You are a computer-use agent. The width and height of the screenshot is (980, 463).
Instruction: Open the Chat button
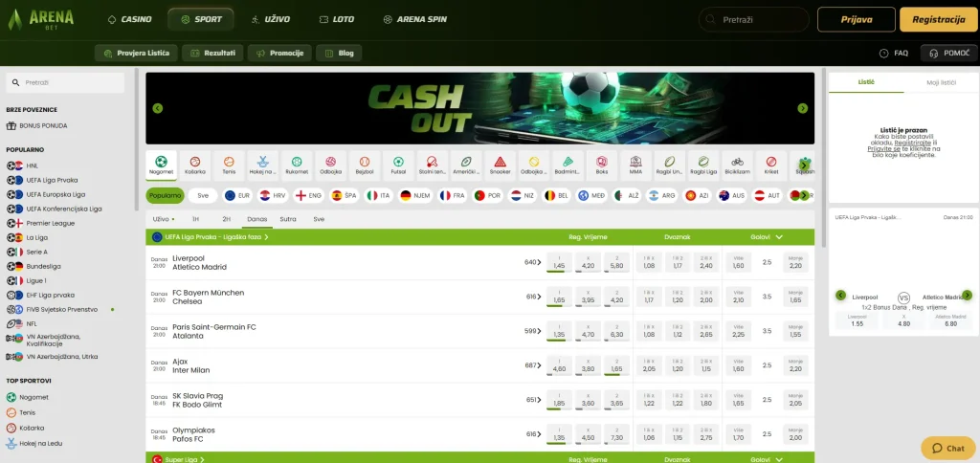948,448
